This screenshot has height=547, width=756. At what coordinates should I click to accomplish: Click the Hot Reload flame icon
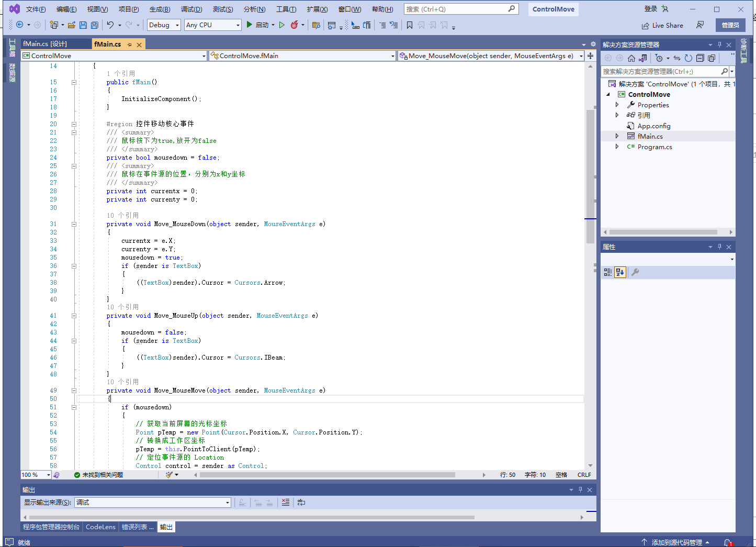pyautogui.click(x=295, y=25)
